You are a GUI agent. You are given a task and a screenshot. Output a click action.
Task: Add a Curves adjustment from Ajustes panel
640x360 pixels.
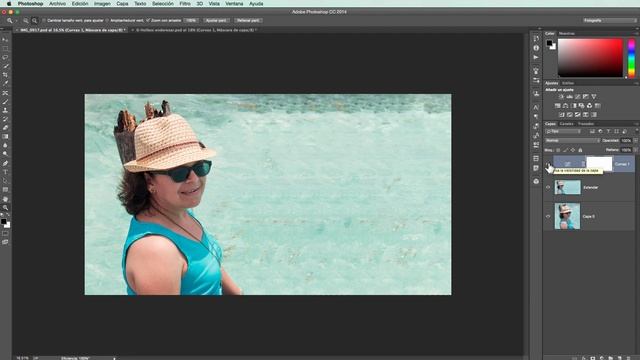coord(578,97)
